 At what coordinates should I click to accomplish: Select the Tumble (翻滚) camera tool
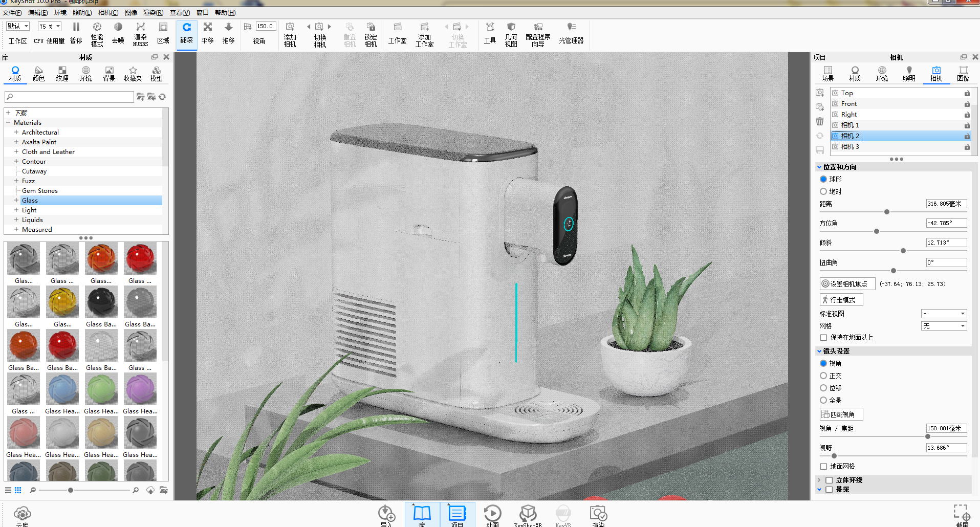point(186,34)
